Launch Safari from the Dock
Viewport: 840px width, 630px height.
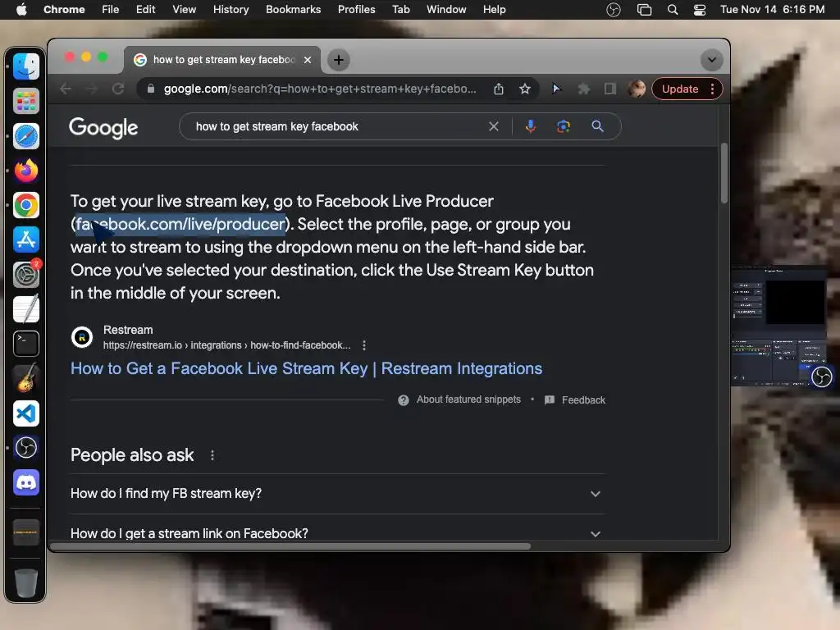coord(25,136)
